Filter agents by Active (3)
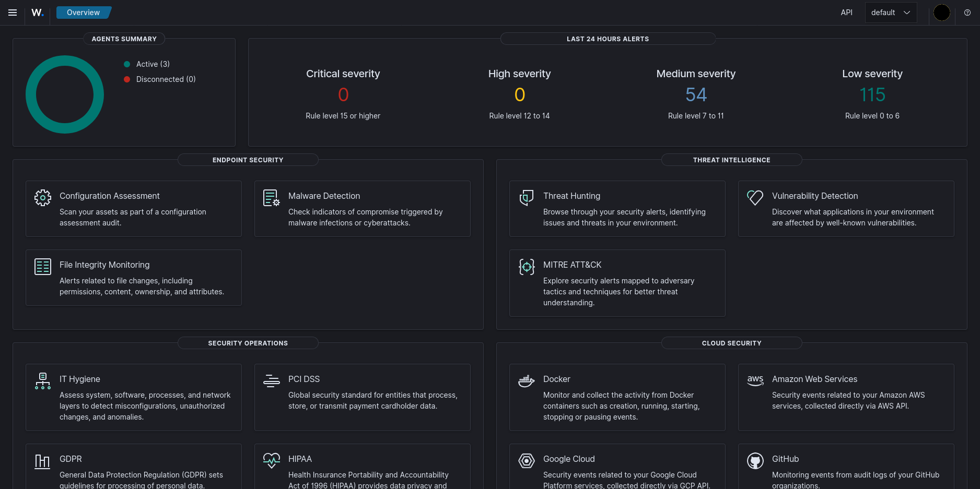 [x=153, y=64]
